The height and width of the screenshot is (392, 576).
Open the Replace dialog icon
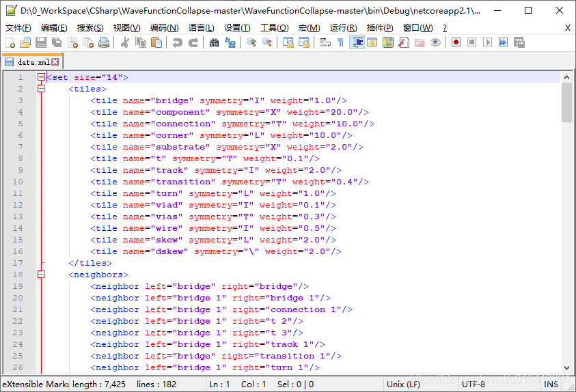230,42
